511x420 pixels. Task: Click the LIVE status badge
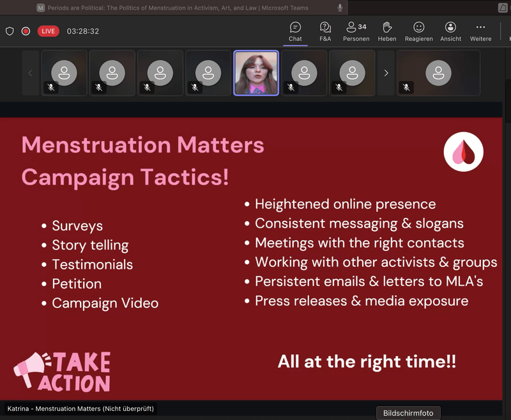tap(49, 31)
